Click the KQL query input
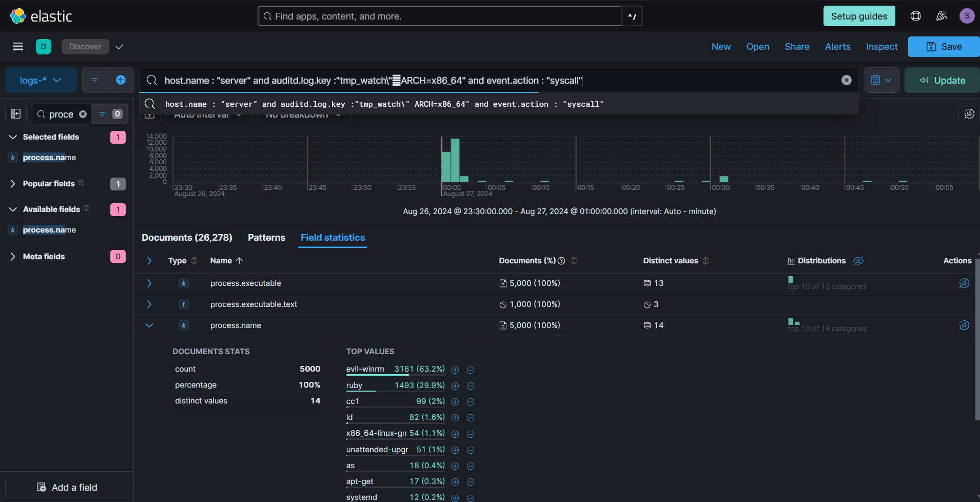The height and width of the screenshot is (502, 980). pyautogui.click(x=498, y=80)
